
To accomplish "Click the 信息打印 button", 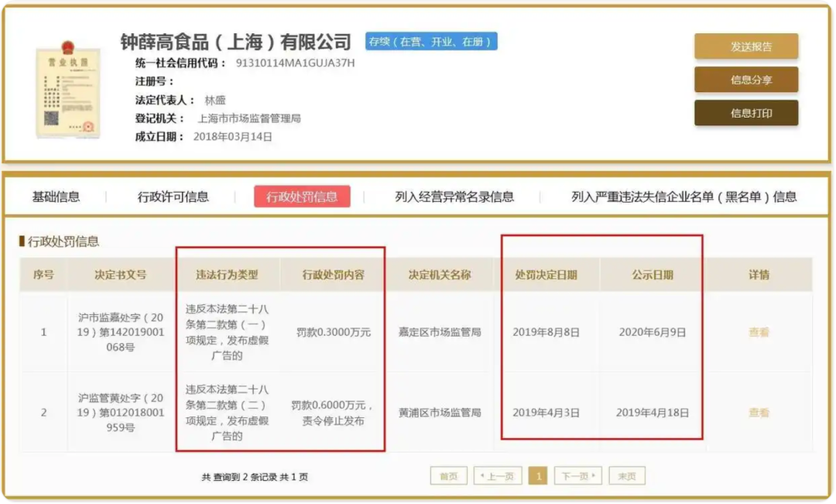I will pyautogui.click(x=746, y=113).
